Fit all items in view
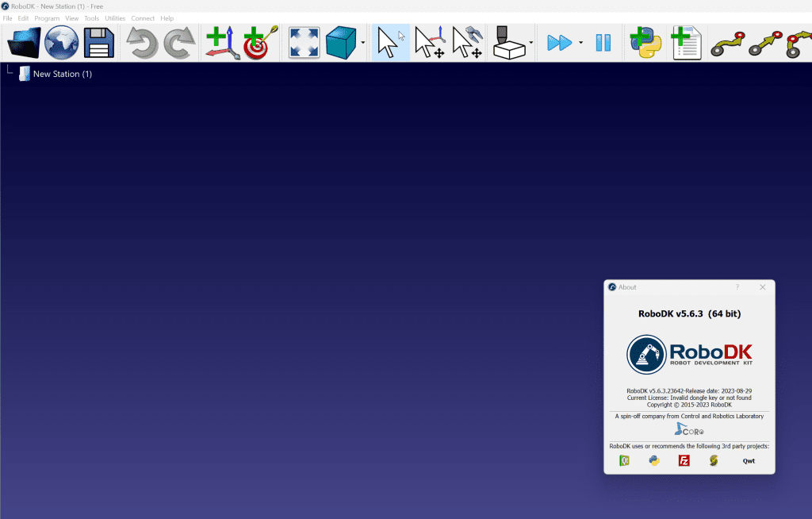This screenshot has width=812, height=519. point(304,43)
